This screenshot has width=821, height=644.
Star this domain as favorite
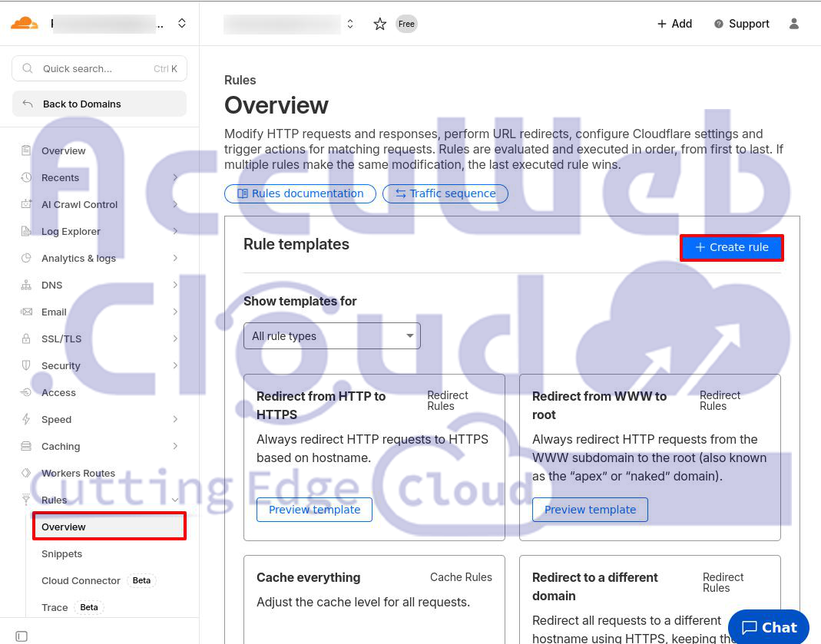[379, 24]
